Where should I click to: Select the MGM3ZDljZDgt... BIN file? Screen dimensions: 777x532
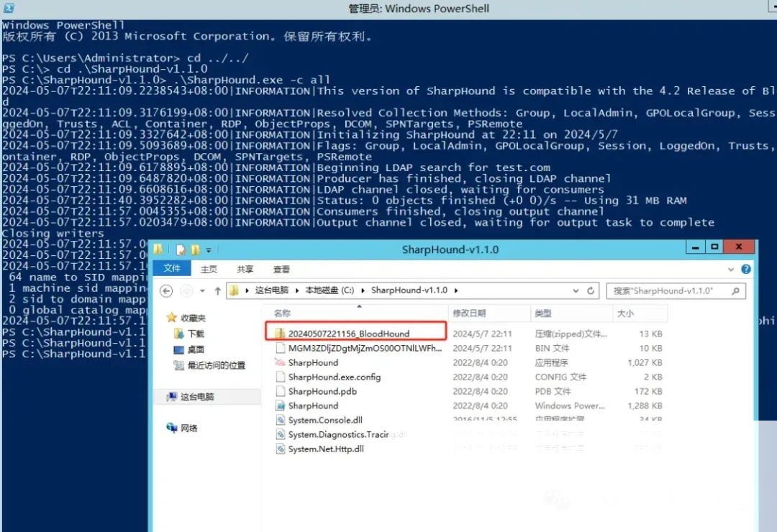click(365, 348)
